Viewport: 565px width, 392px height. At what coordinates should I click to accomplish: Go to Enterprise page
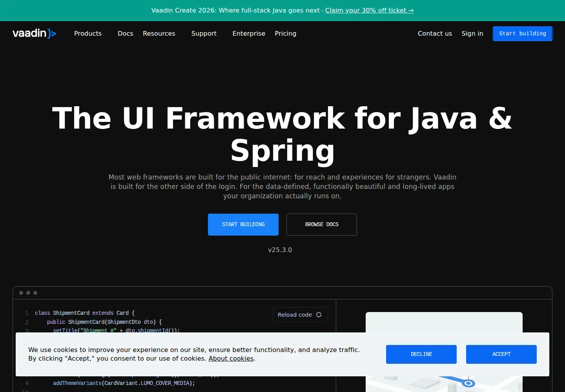tap(249, 34)
